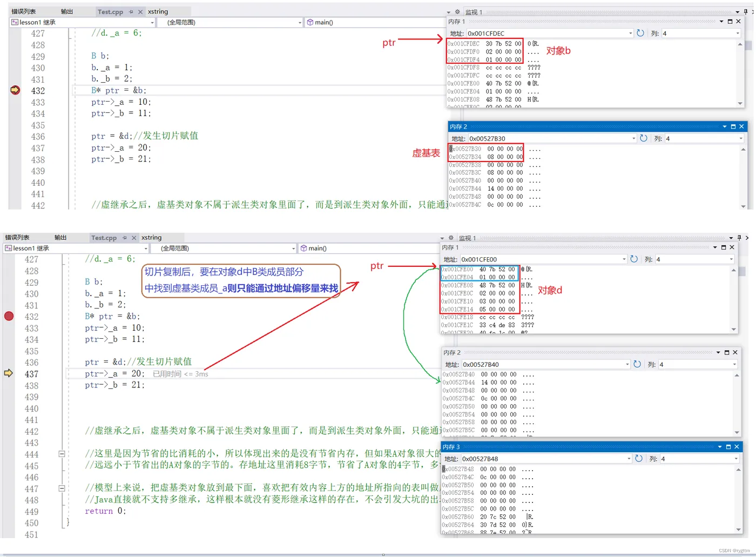Maximize the 内存 2 panel showing 0x00527B30

(733, 126)
